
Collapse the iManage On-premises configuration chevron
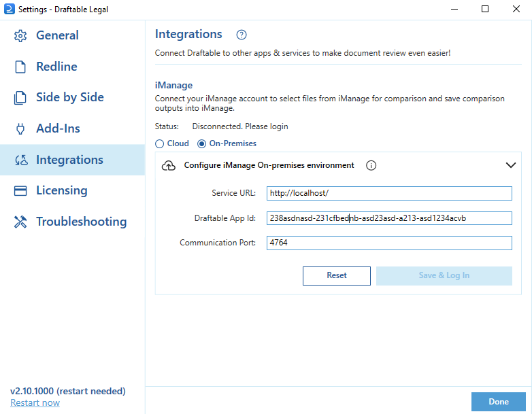511,165
